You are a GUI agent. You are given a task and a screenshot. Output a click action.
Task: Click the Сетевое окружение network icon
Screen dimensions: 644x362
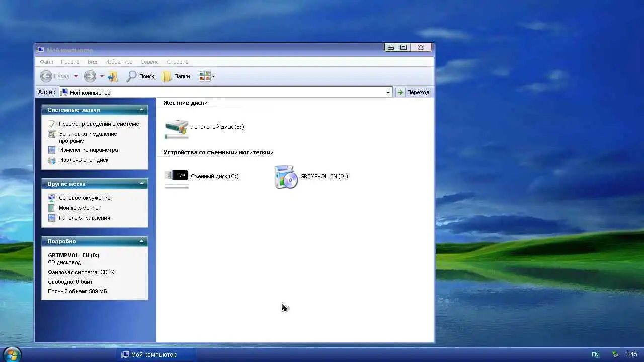[x=51, y=198]
